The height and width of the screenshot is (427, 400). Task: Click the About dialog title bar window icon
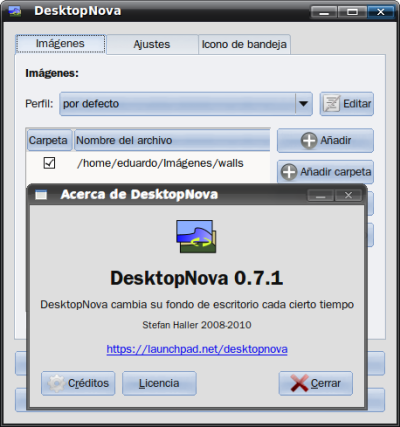[x=41, y=195]
